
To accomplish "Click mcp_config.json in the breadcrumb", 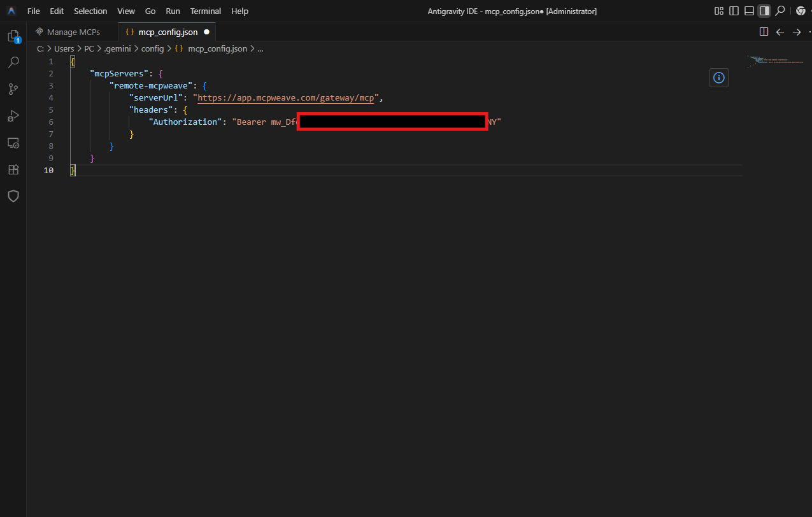I will pos(218,48).
